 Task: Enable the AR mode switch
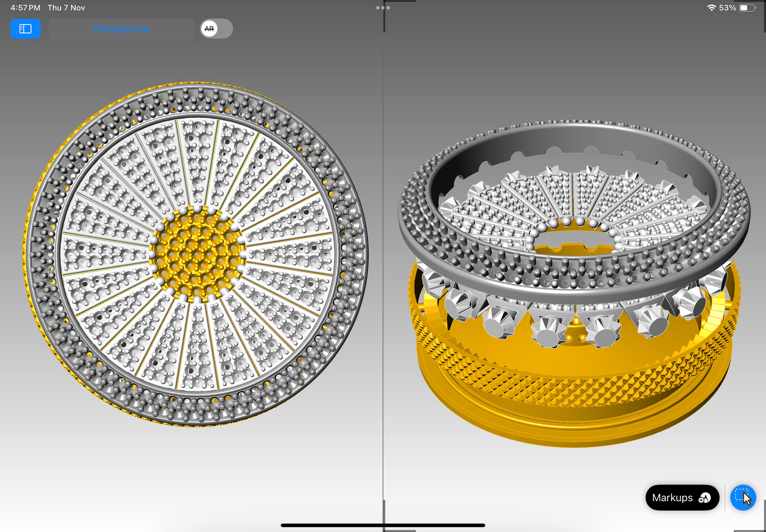pos(216,29)
